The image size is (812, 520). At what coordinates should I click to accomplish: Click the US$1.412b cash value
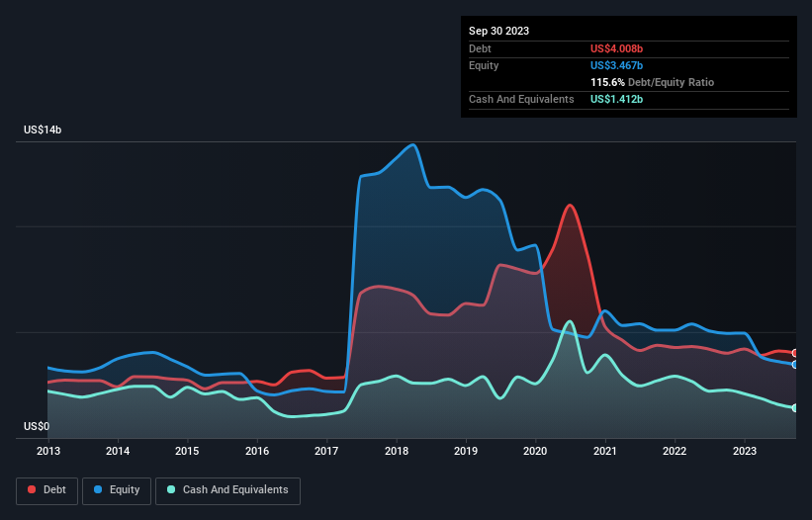point(616,99)
